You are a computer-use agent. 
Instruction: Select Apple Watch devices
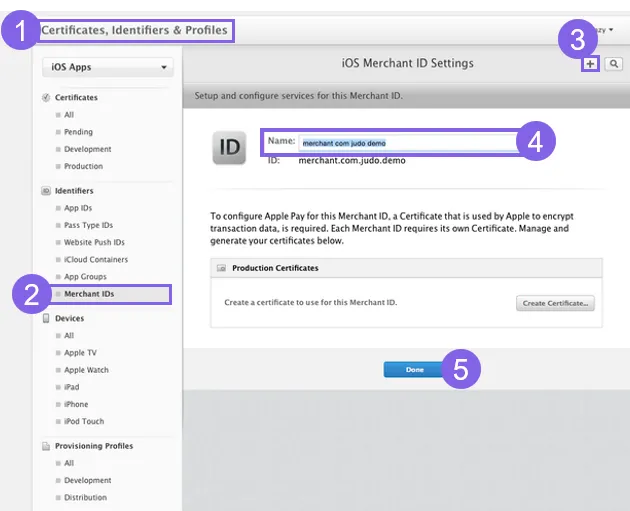point(86,370)
